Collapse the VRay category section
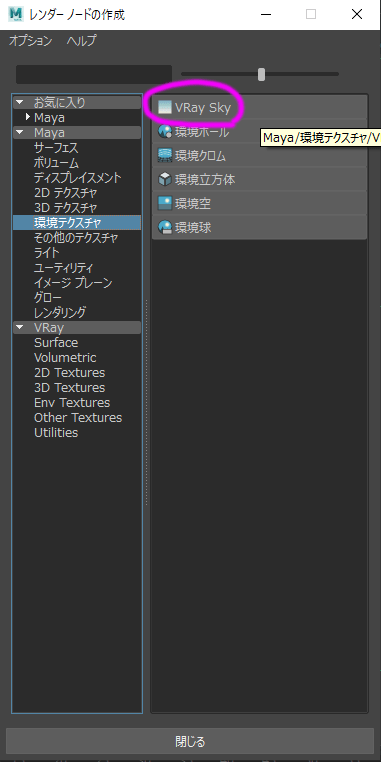 20,327
